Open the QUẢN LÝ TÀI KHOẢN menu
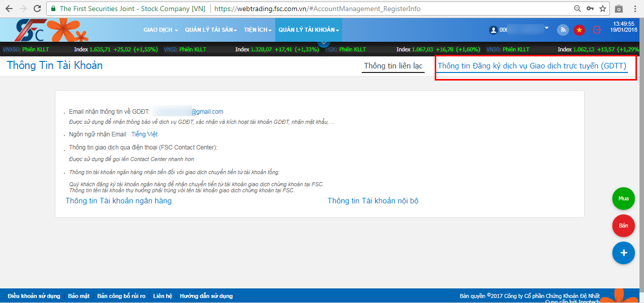Screen dimensions: 644x303 (x=308, y=30)
